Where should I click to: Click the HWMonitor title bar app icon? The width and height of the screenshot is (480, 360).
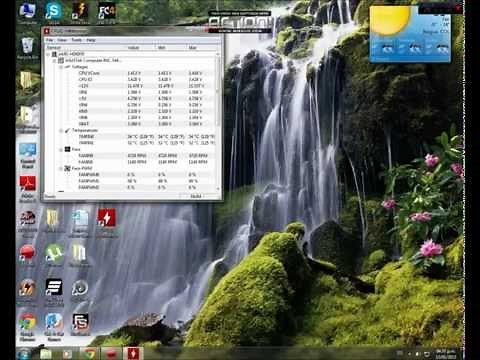47,31
